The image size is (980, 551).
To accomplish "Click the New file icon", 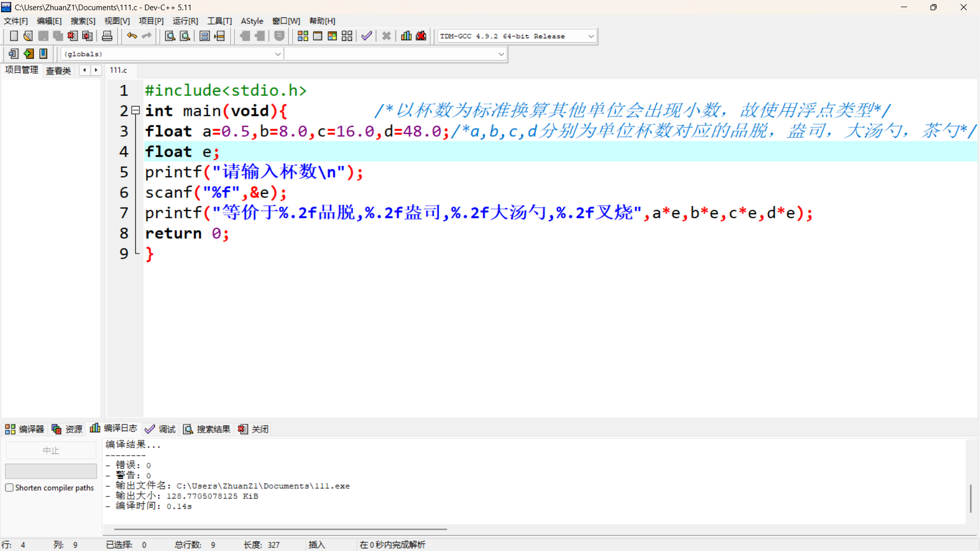I will click(x=14, y=36).
